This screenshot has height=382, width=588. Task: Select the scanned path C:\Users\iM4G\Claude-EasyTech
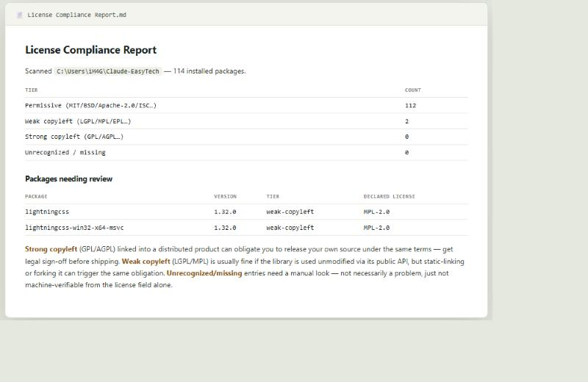click(108, 71)
